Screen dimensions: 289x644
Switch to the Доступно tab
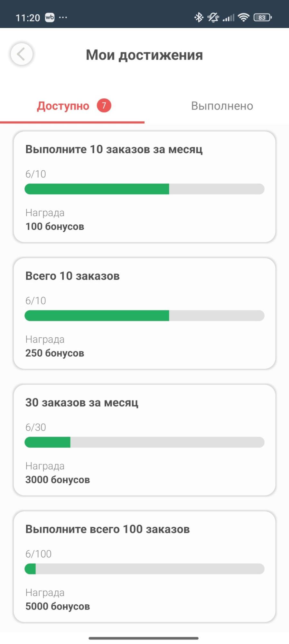[63, 106]
